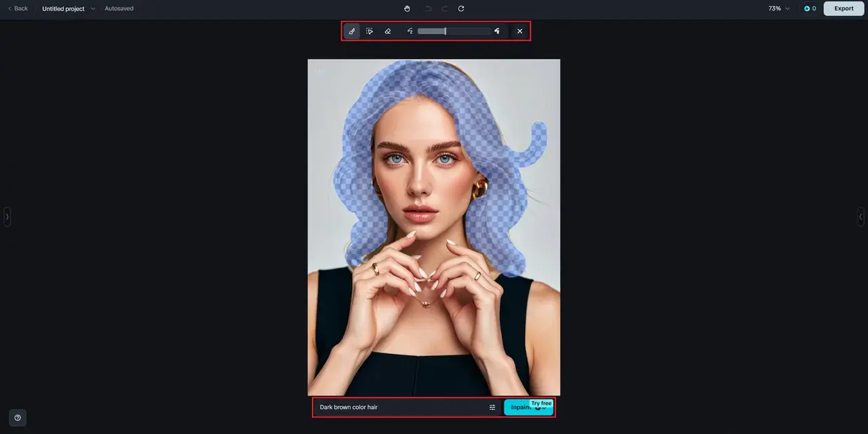
Task: Expand the right side panel
Action: click(861, 217)
